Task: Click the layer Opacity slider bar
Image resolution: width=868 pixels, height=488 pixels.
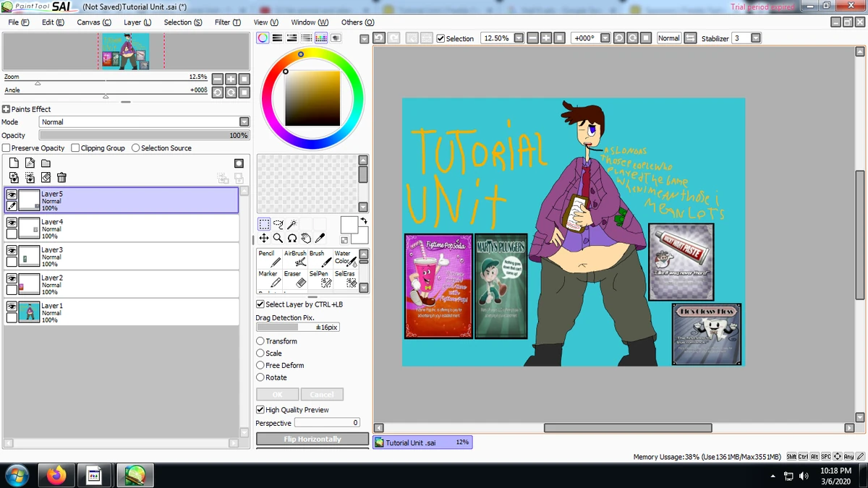Action: pos(145,135)
